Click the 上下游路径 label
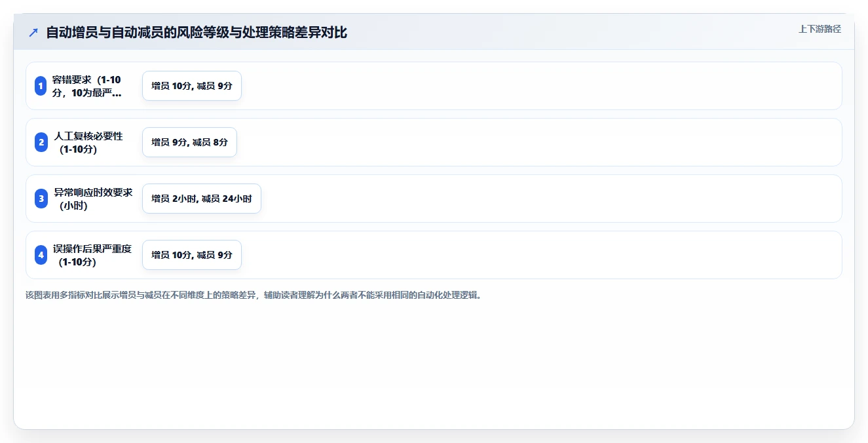Image resolution: width=868 pixels, height=443 pixels. coord(820,29)
